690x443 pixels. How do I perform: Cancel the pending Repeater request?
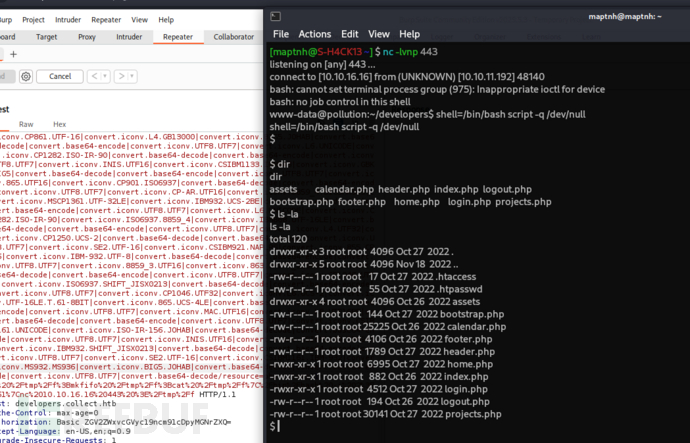coord(60,76)
